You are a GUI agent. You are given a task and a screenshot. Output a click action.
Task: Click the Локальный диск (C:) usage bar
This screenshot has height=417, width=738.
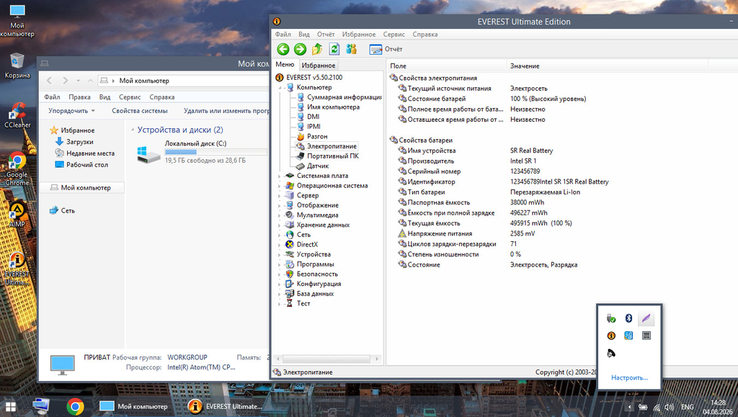[216, 152]
